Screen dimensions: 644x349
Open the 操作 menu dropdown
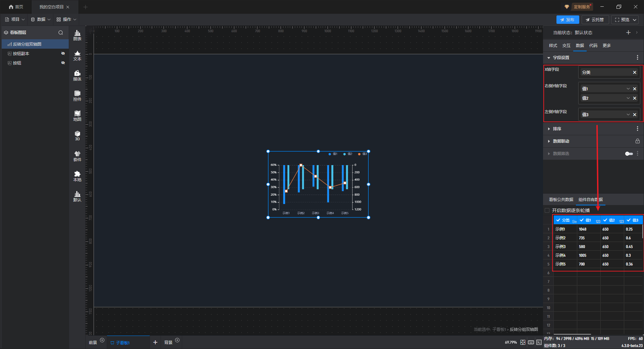[x=66, y=19]
